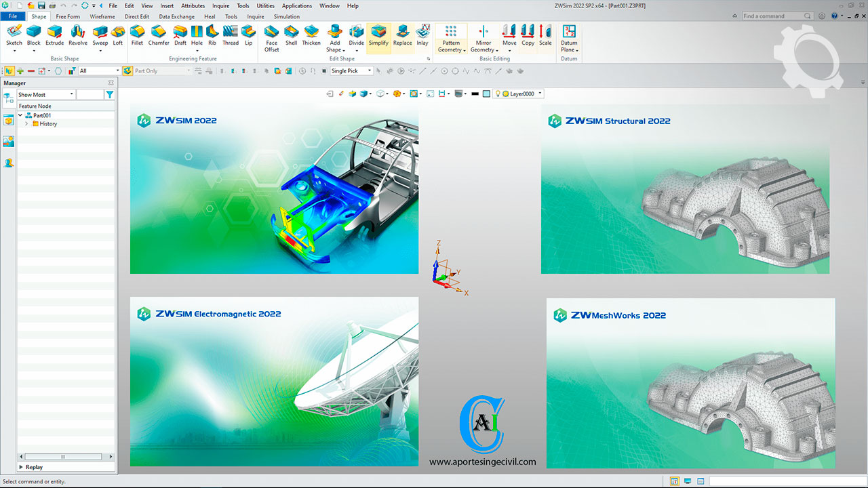Open the Applications menu
Image resolution: width=868 pixels, height=488 pixels.
[x=297, y=6]
